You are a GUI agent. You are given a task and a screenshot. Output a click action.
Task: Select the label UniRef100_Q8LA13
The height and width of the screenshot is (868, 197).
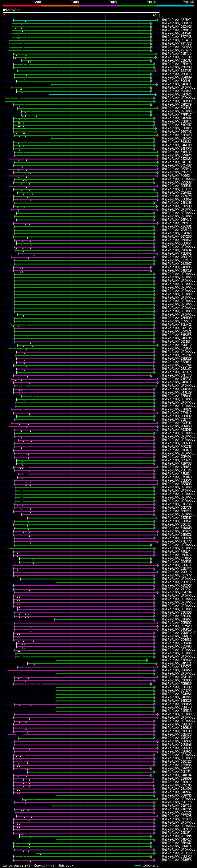point(177,74)
